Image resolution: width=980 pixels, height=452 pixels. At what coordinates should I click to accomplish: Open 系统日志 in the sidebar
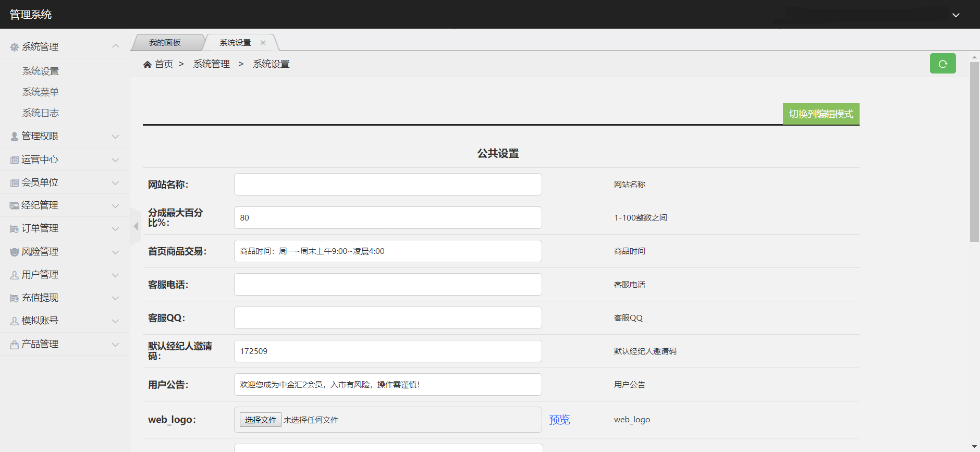(41, 113)
